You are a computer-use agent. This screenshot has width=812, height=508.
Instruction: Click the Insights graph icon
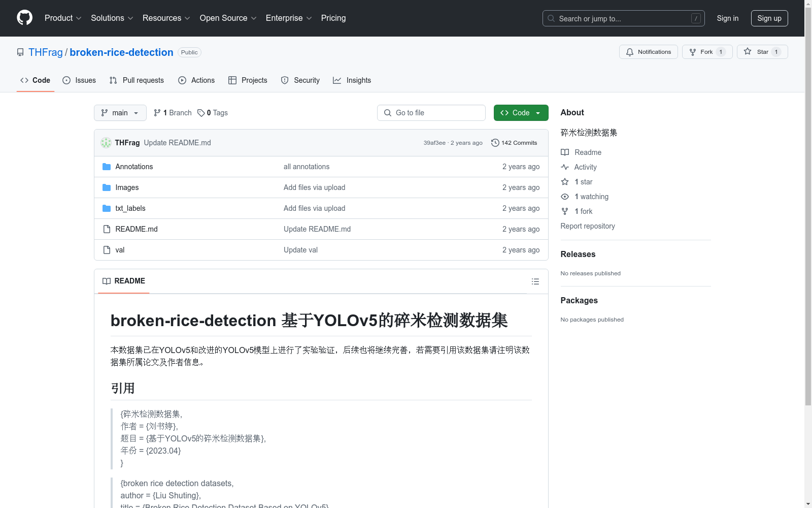click(337, 80)
